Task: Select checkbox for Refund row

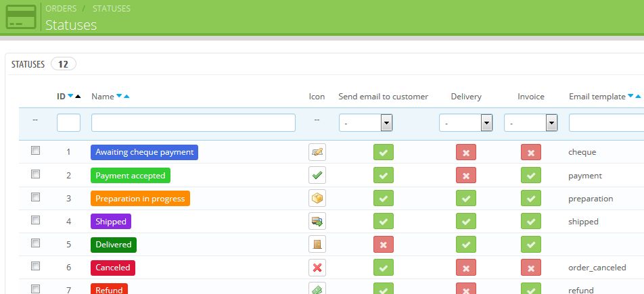Action: 36,289
